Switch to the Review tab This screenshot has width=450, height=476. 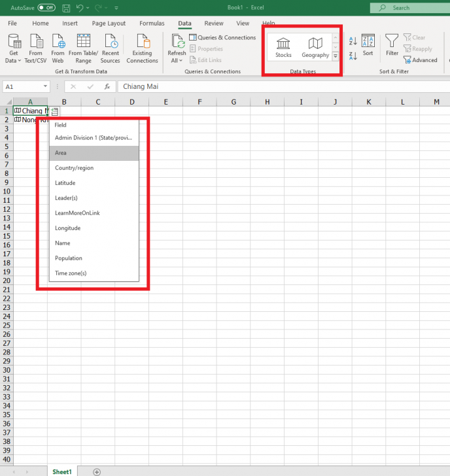click(214, 24)
